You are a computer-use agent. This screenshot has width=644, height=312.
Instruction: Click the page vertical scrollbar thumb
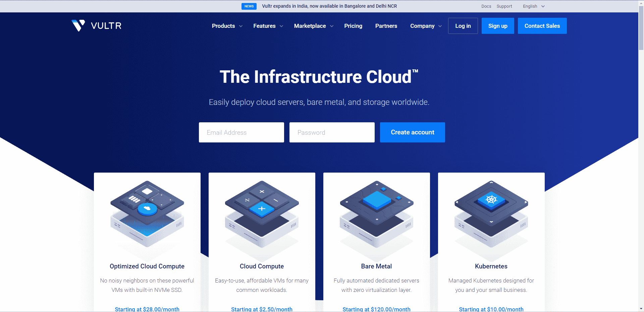pyautogui.click(x=641, y=28)
